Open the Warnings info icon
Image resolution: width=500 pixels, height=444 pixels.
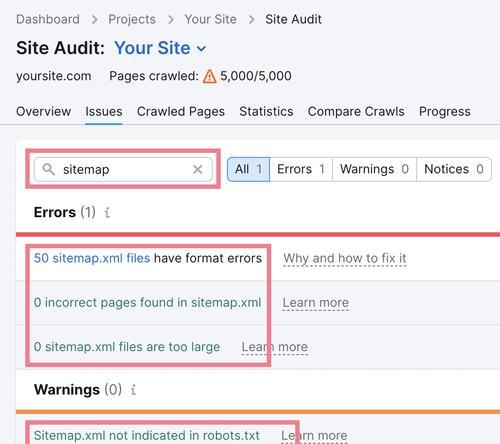[133, 389]
